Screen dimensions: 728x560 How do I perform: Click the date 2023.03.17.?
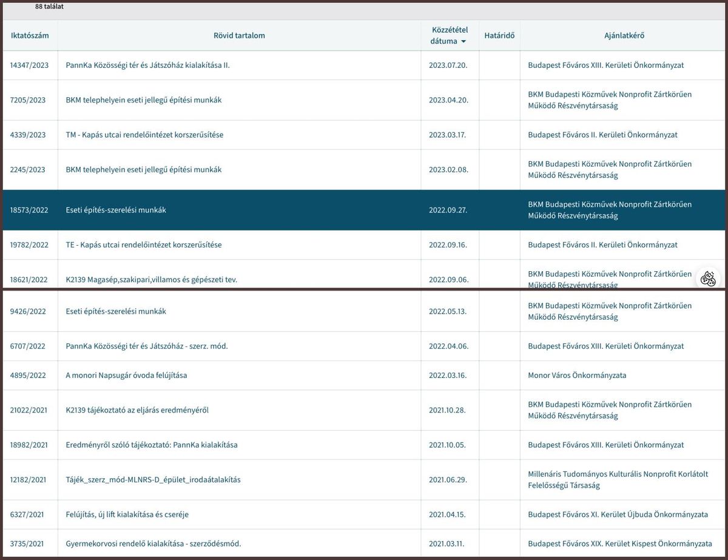(x=447, y=135)
